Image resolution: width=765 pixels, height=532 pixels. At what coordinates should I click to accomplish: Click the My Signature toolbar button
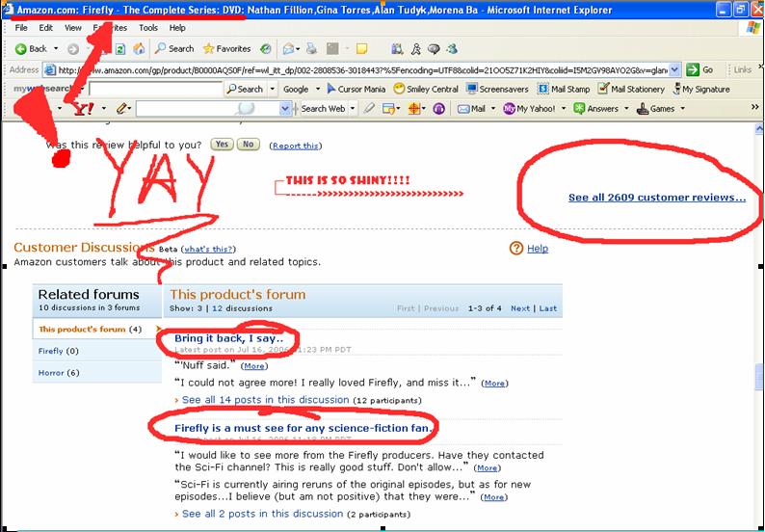click(x=701, y=89)
